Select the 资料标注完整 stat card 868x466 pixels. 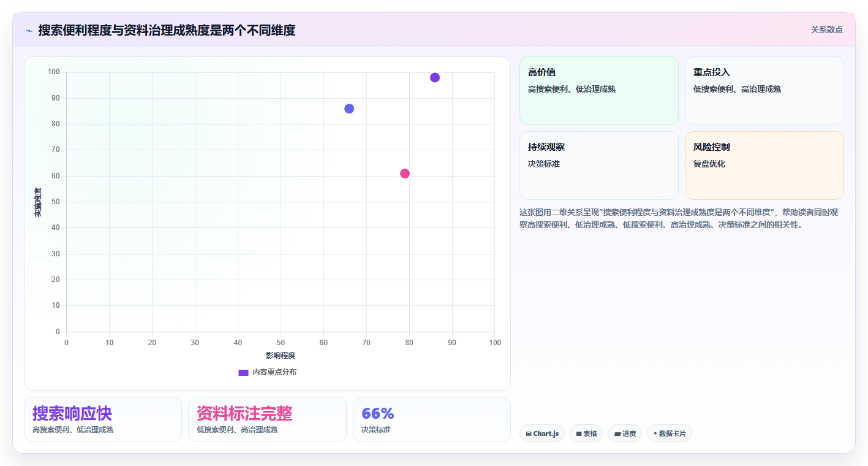pos(267,419)
